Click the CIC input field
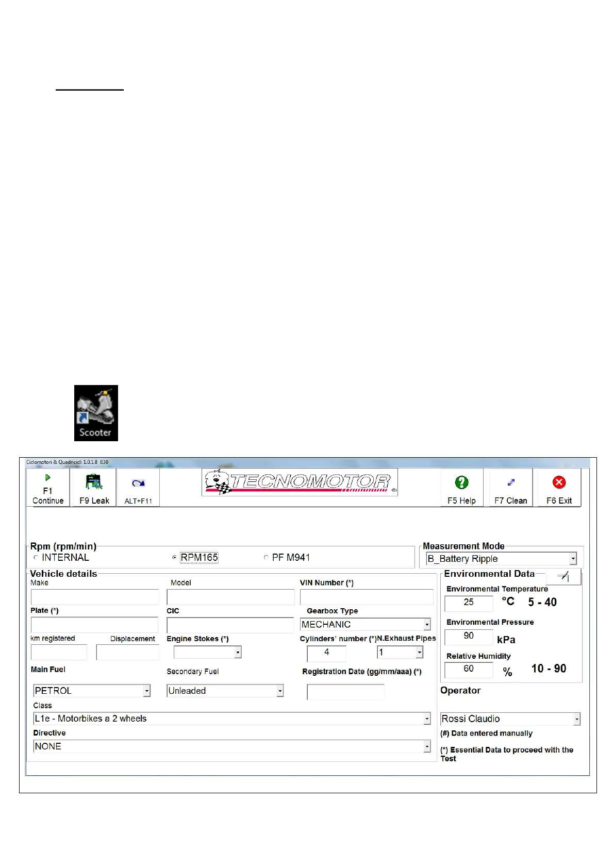 230,625
